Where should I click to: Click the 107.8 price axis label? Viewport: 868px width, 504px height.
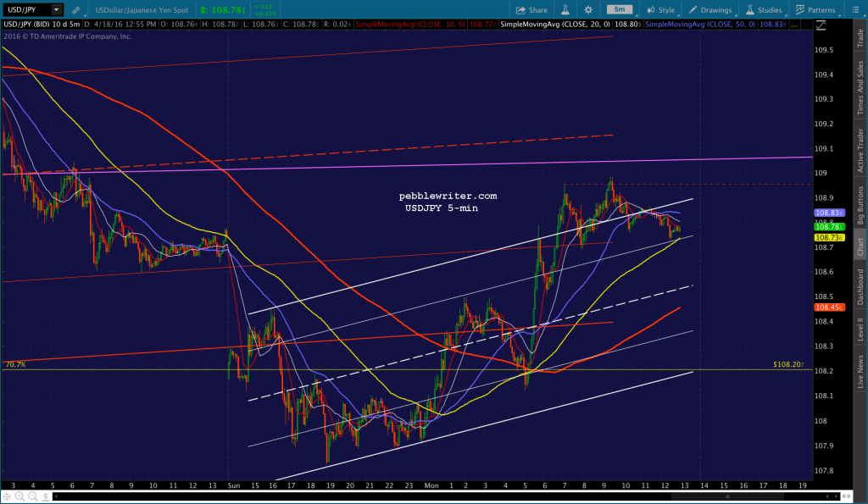(823, 471)
